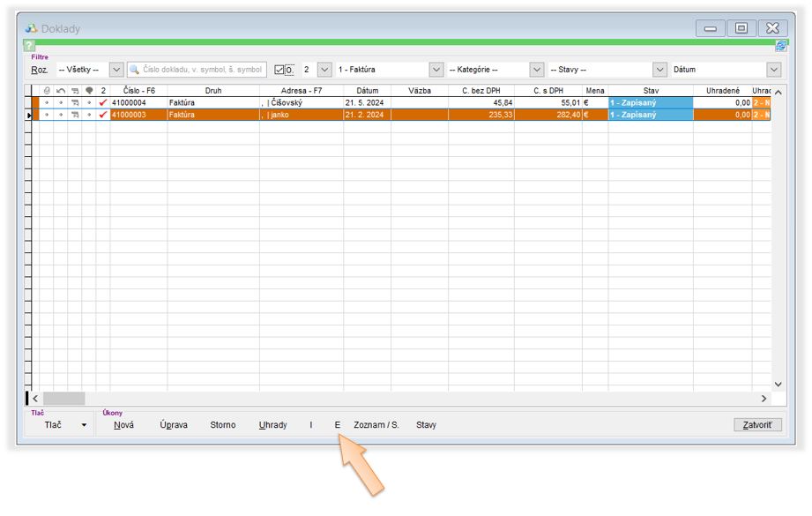Click the horizontal scrollbar thumb
Viewport: 812px width, 516px height.
(x=63, y=399)
